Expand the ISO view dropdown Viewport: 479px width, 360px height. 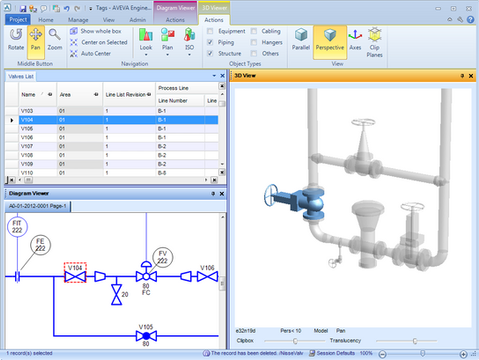click(x=189, y=43)
